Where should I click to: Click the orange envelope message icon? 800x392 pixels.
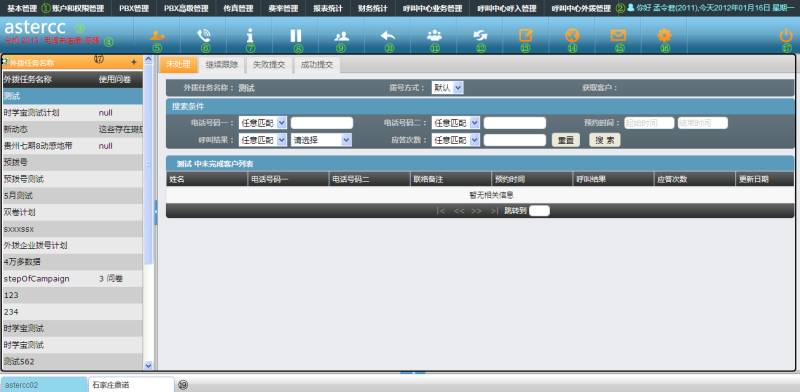(618, 35)
